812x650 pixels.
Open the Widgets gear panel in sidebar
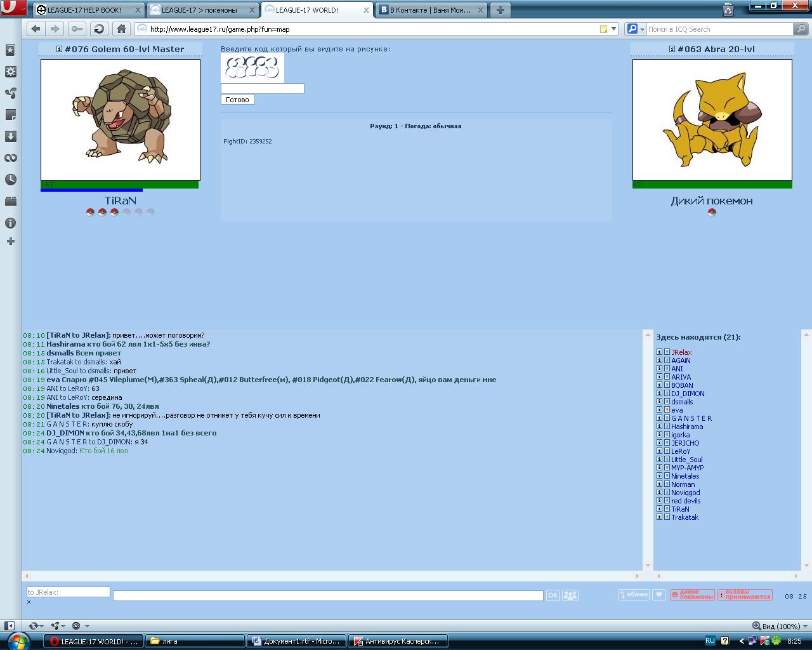point(10,72)
